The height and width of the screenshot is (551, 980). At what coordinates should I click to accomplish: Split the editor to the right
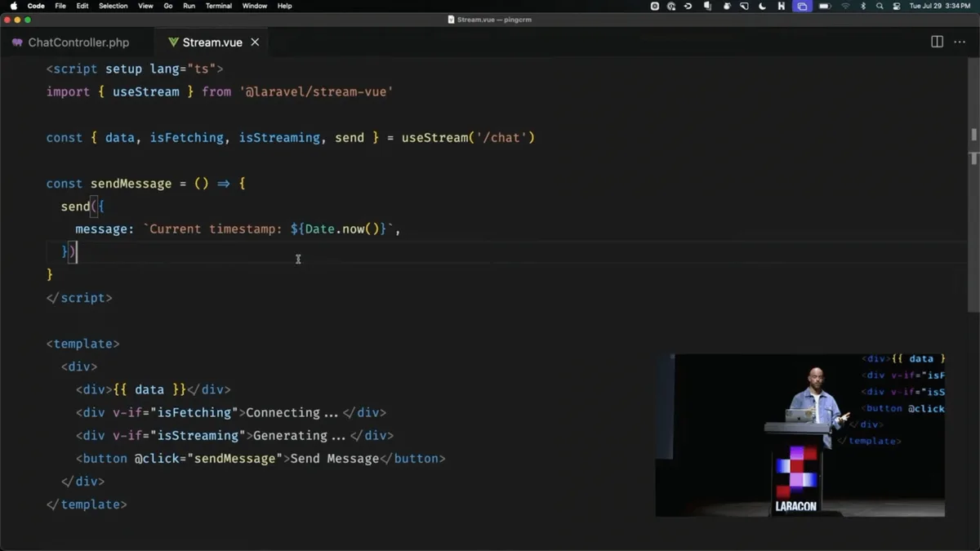pos(937,42)
